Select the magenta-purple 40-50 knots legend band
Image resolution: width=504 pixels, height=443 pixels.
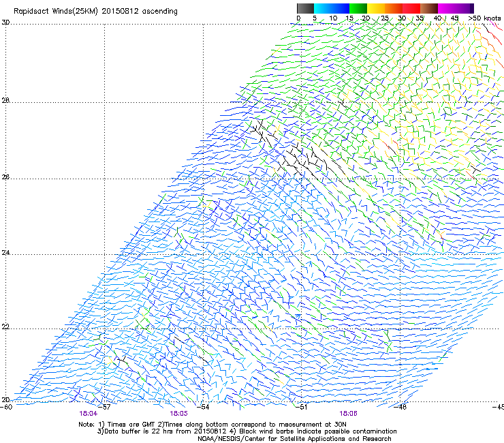coord(456,8)
